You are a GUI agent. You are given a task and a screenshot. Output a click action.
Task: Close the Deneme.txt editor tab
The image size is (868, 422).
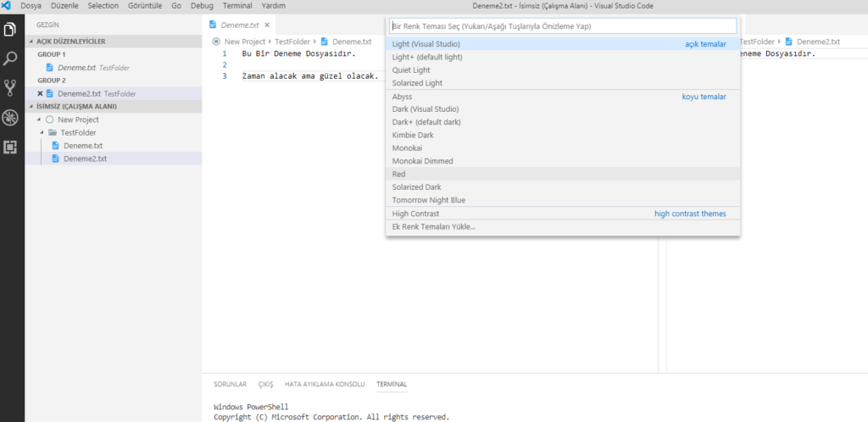267,25
